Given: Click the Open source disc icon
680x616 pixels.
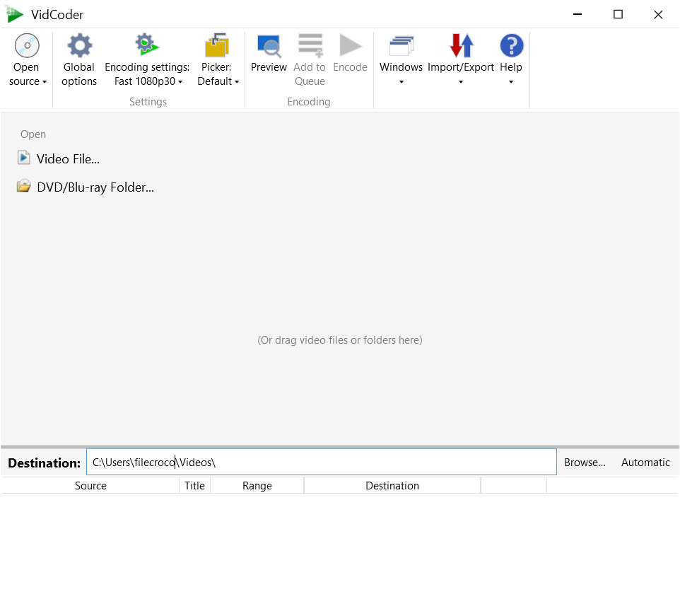Looking at the screenshot, I should pos(27,45).
